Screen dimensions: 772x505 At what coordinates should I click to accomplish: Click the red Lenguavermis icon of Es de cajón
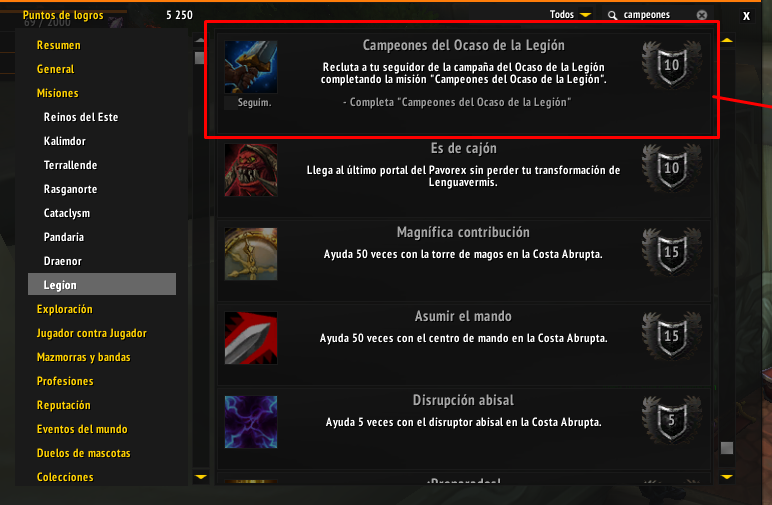(x=251, y=170)
